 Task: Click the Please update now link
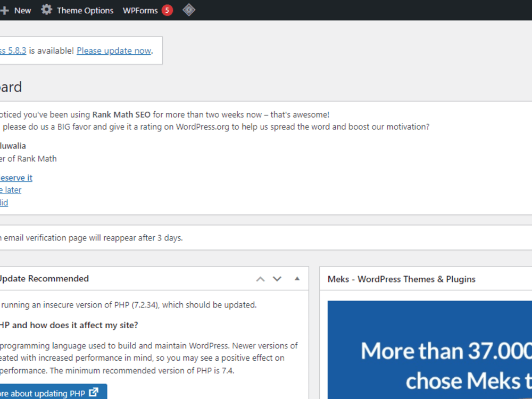114,51
